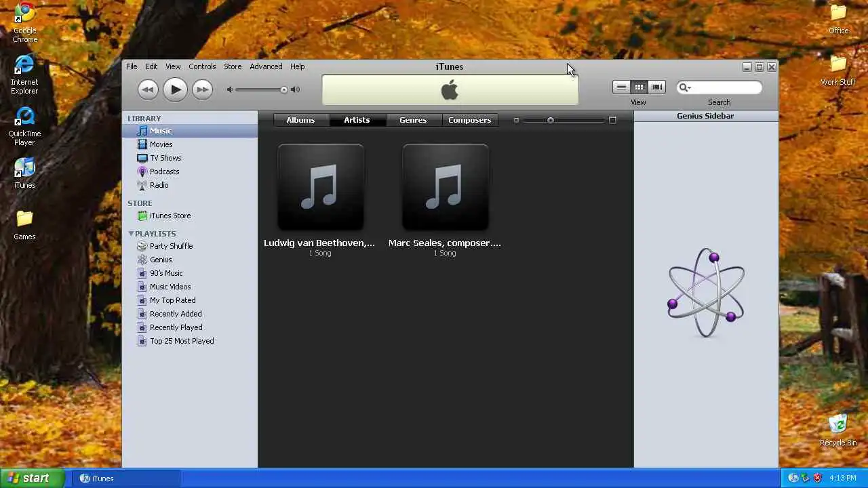The image size is (868, 488).
Task: Click the Marc Seales, composer artist name
Action: (x=445, y=243)
